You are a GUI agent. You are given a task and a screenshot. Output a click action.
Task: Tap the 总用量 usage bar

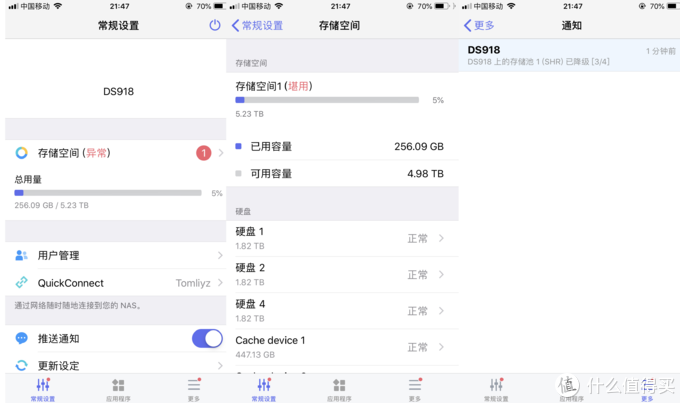click(108, 193)
